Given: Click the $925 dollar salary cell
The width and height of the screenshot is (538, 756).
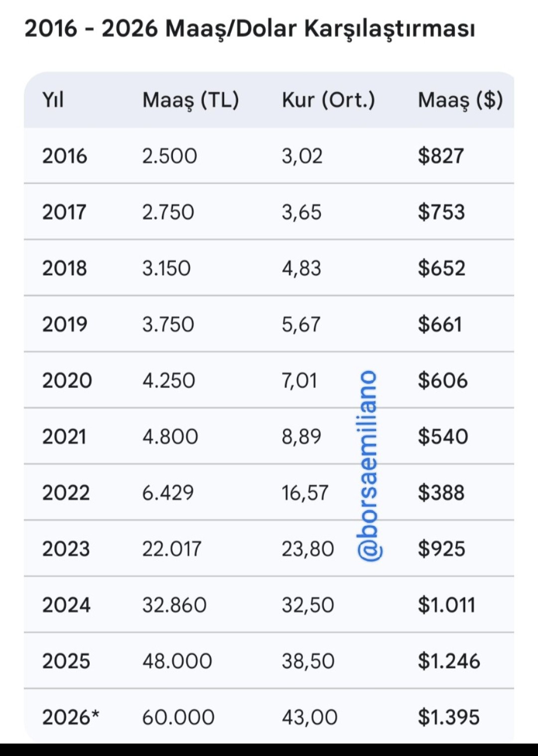Looking at the screenshot, I should coord(441,549).
